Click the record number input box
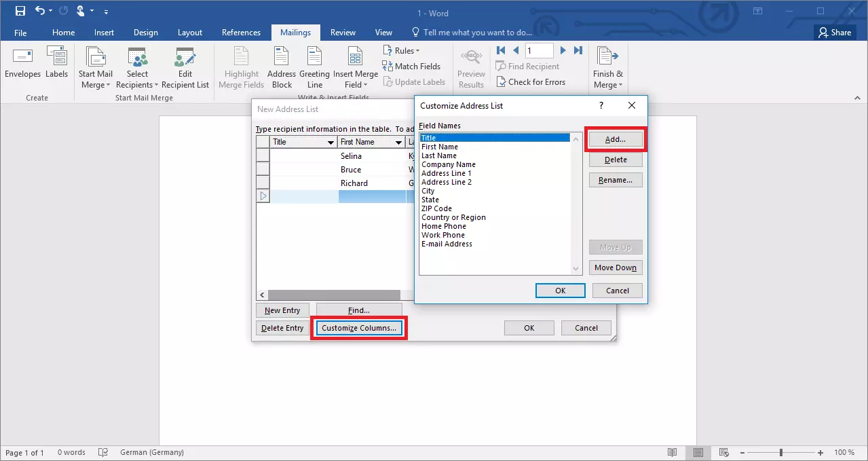The width and height of the screenshot is (868, 461). coord(540,50)
